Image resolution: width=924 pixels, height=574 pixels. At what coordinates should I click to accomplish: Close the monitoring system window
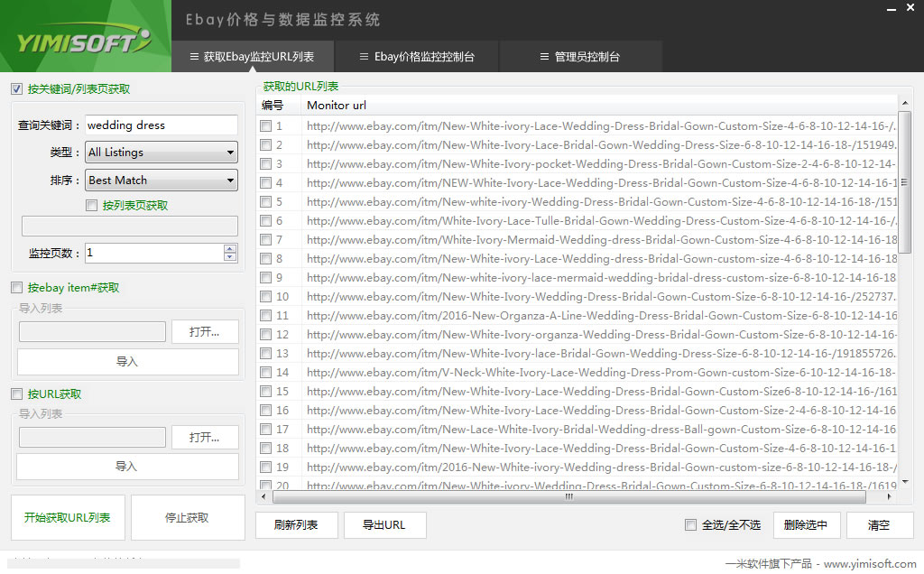point(910,8)
